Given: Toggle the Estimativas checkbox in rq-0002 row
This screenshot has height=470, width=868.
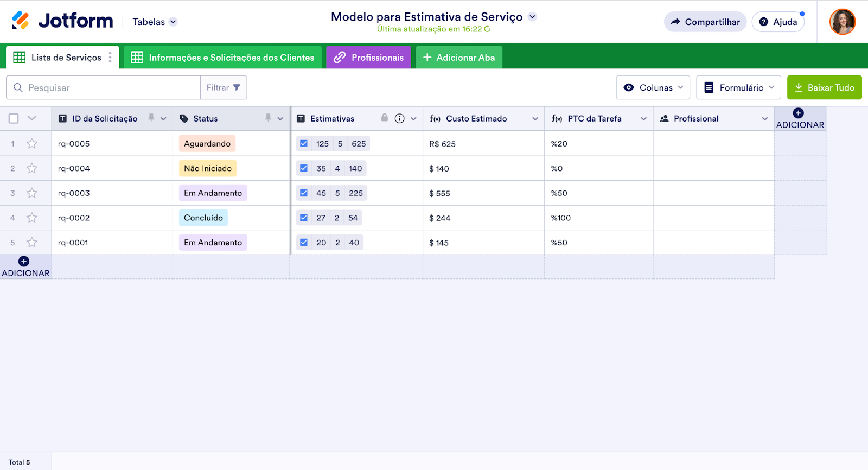Looking at the screenshot, I should (x=304, y=218).
